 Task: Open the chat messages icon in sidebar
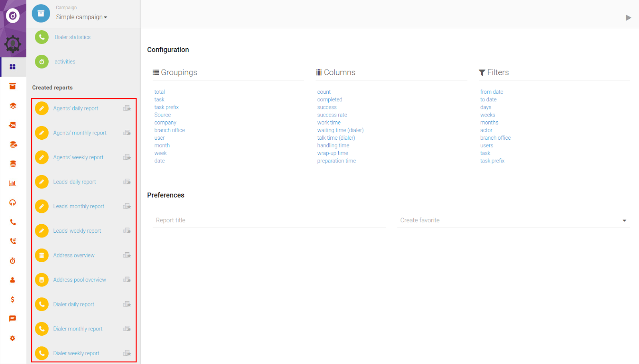pyautogui.click(x=13, y=318)
